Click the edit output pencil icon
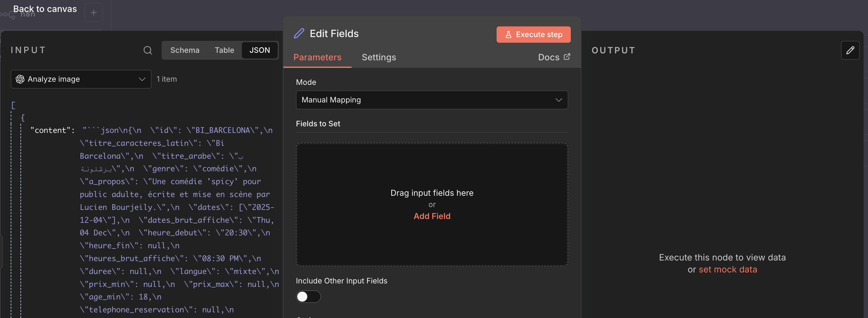This screenshot has width=868, height=318. click(850, 51)
